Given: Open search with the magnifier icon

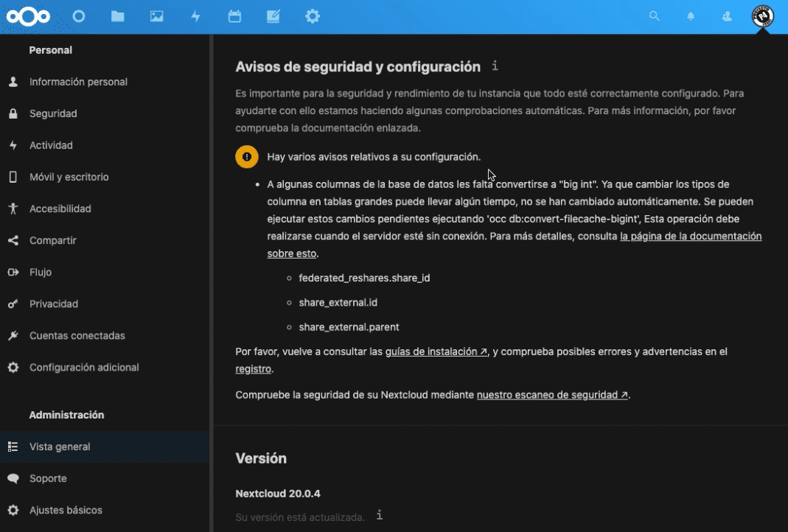Looking at the screenshot, I should coord(654,16).
